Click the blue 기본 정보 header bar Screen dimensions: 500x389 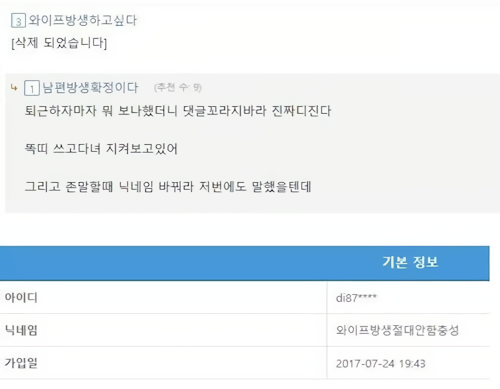click(x=245, y=263)
